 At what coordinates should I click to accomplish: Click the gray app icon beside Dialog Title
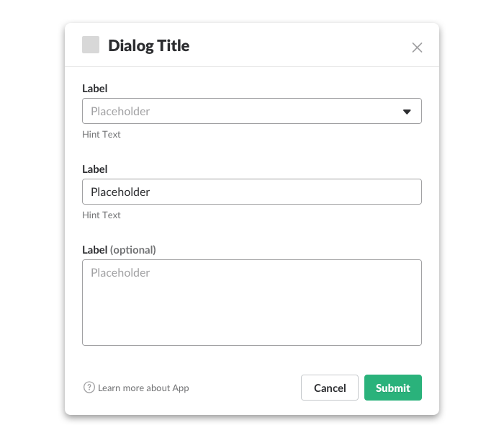point(91,45)
